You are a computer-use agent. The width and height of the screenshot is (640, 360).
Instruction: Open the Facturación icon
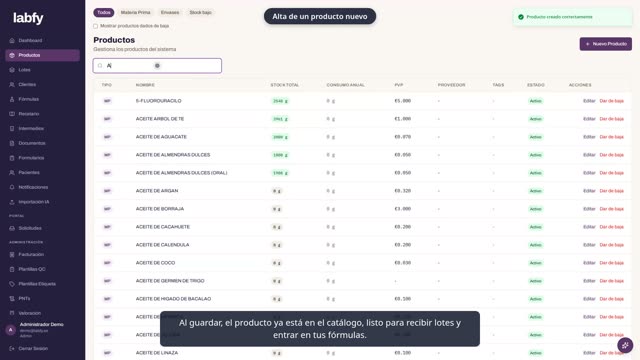click(x=12, y=254)
